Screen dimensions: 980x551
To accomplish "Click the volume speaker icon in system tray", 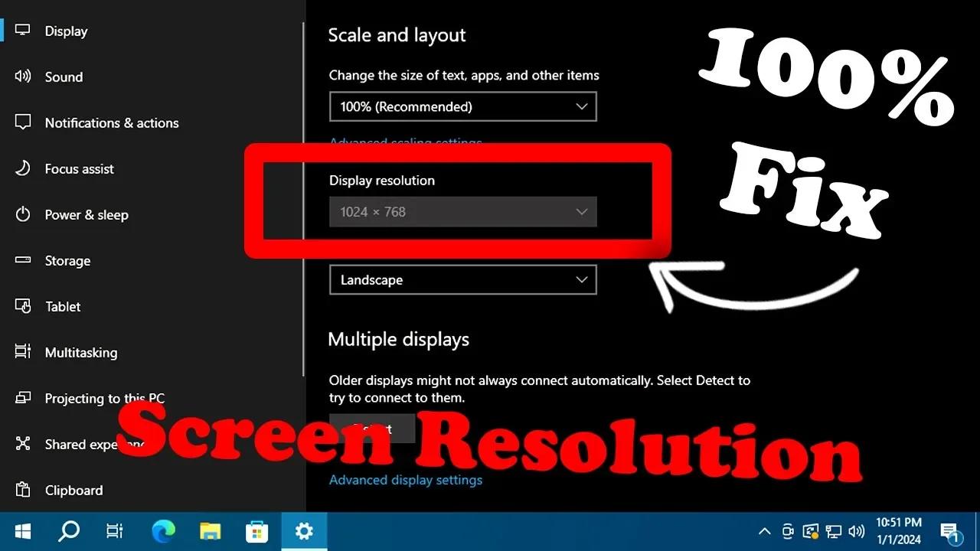I will pyautogui.click(x=855, y=530).
